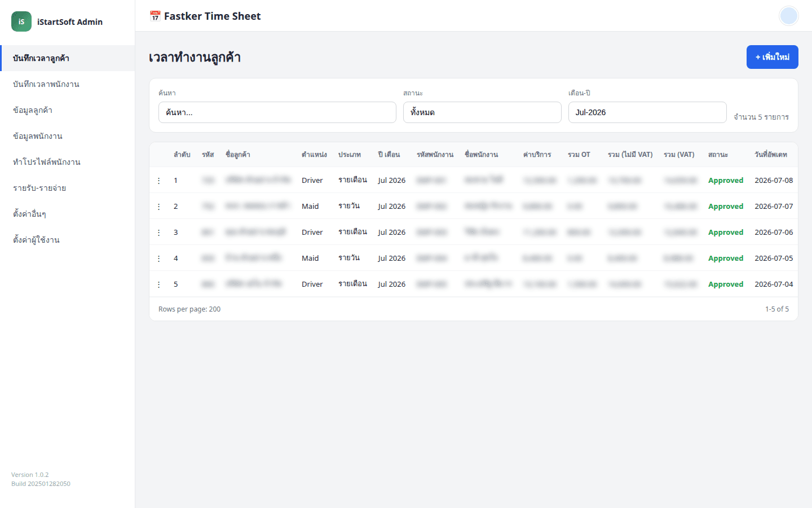Sort by วันที่อัพเดท column header
This screenshot has height=508, width=812.
pyautogui.click(x=771, y=155)
